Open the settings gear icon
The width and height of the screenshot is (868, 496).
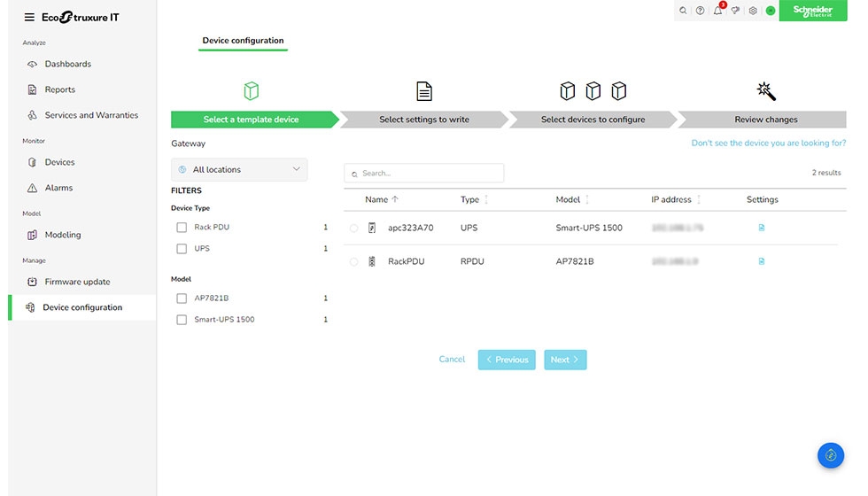(x=753, y=11)
